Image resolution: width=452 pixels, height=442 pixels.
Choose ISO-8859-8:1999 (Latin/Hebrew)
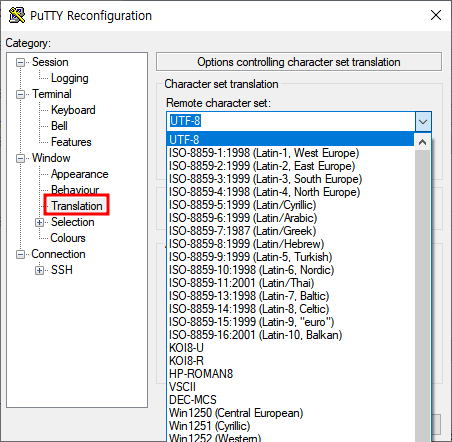290,244
